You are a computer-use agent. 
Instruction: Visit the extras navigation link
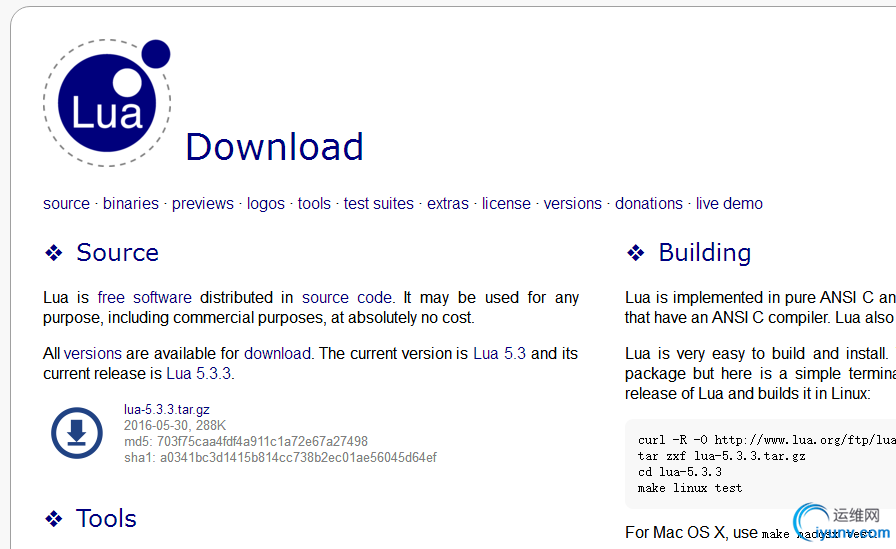pyautogui.click(x=448, y=203)
